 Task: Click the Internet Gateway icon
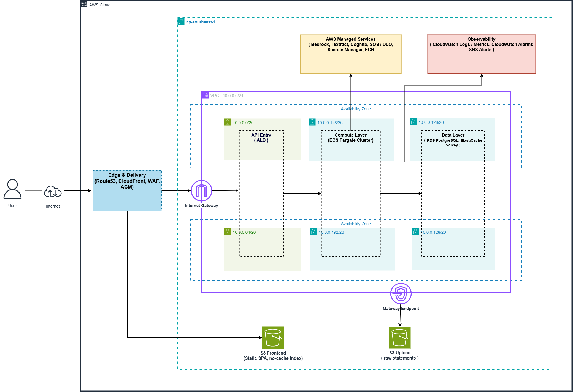click(x=201, y=190)
